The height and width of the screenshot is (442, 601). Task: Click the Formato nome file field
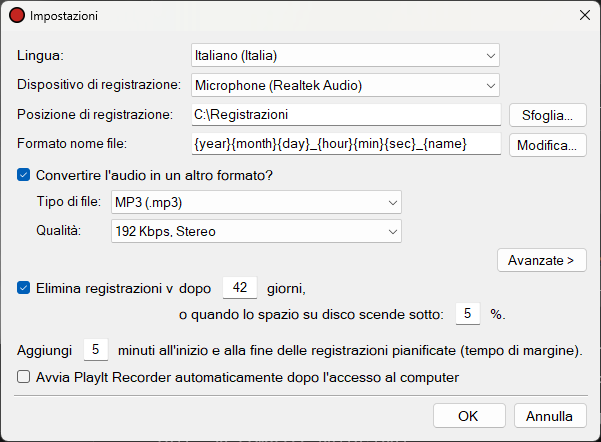click(x=346, y=144)
